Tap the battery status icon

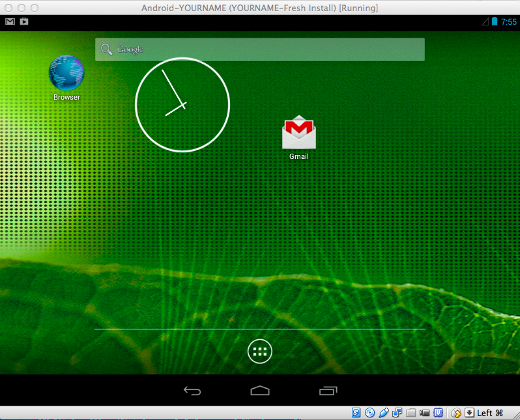click(x=495, y=21)
